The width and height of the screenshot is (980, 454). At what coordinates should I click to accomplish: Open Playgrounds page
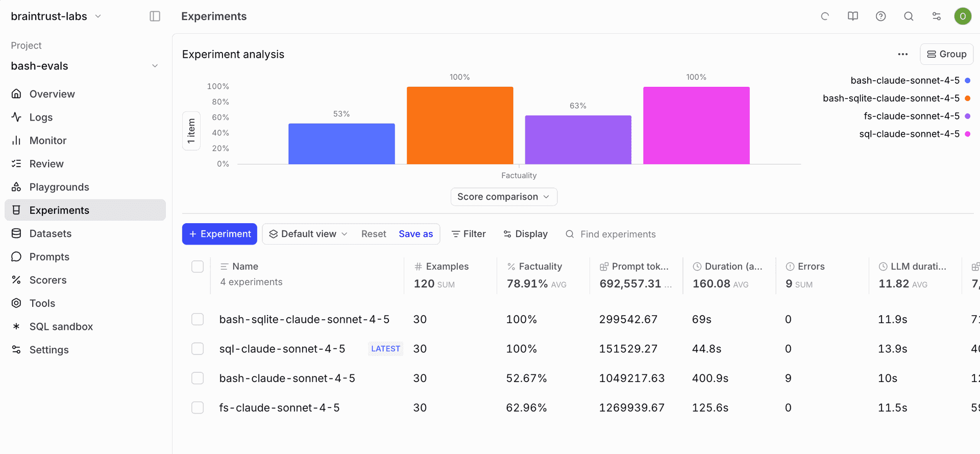click(85, 187)
